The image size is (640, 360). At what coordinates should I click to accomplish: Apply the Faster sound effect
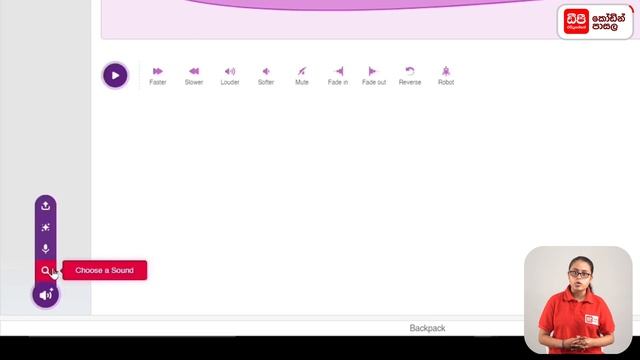tap(158, 76)
